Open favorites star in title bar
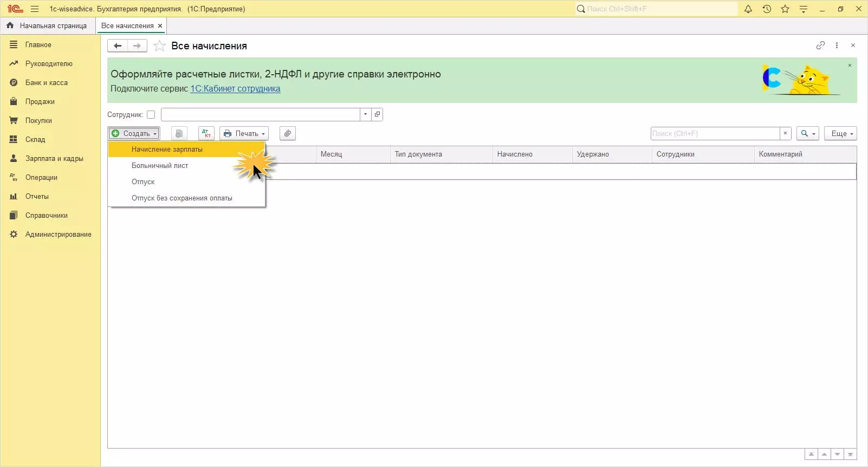The width and height of the screenshot is (868, 467). coord(785,9)
